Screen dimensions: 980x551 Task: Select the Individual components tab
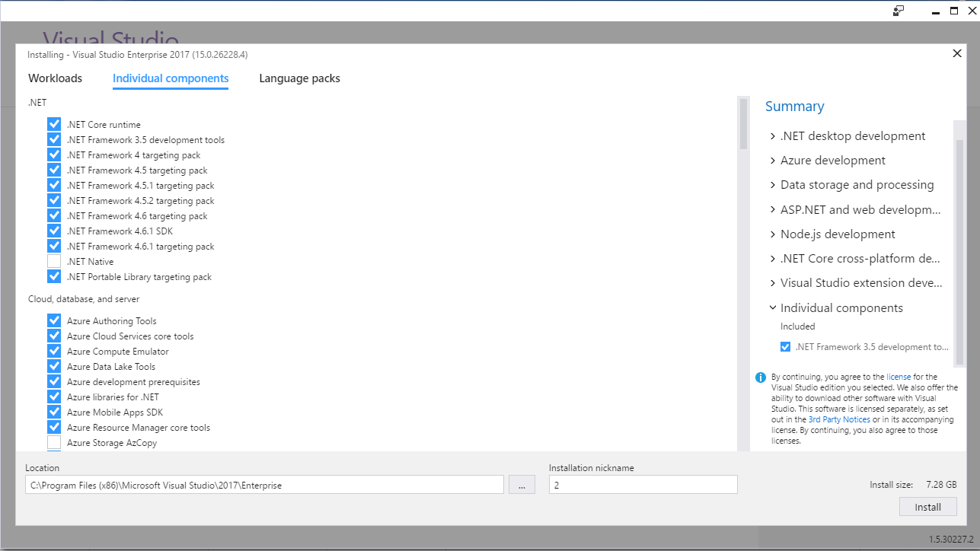point(171,78)
